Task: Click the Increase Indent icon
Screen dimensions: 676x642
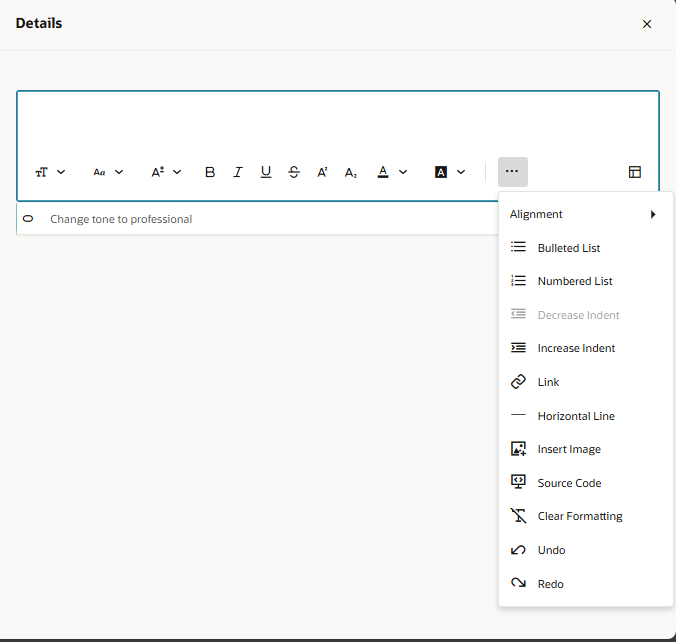Action: click(518, 348)
